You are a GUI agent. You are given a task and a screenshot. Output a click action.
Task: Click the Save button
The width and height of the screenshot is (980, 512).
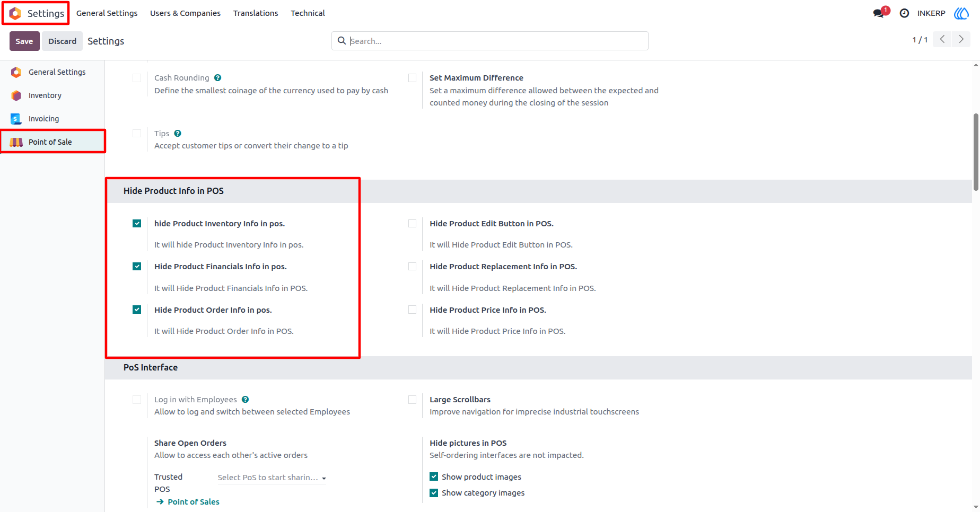tap(24, 41)
